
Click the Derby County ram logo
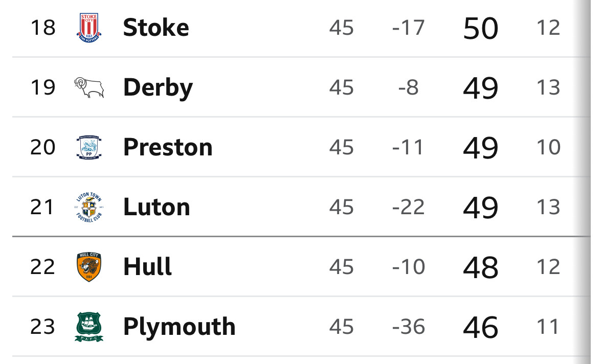coord(89,87)
